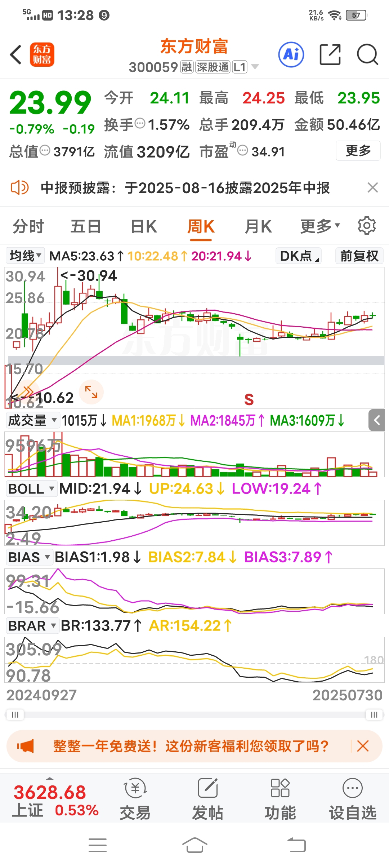This screenshot has height=868, width=389.
Task: Open the 均线 indicator dropdown
Action: [25, 256]
